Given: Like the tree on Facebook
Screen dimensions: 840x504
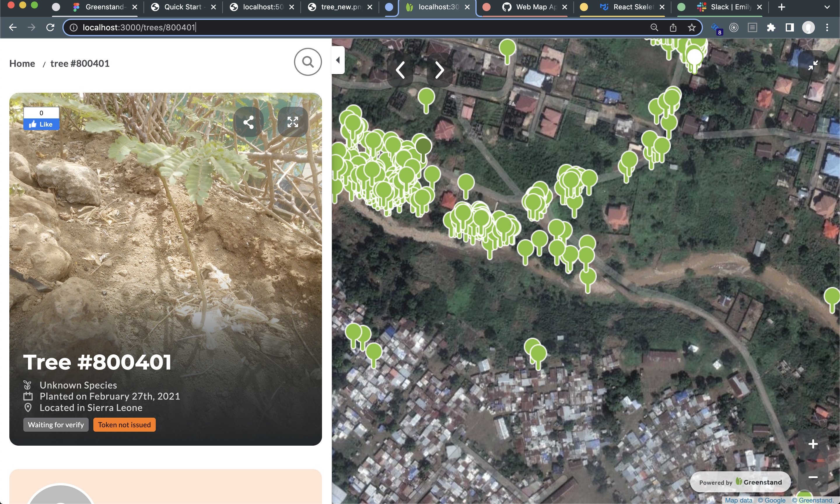Looking at the screenshot, I should (x=41, y=124).
